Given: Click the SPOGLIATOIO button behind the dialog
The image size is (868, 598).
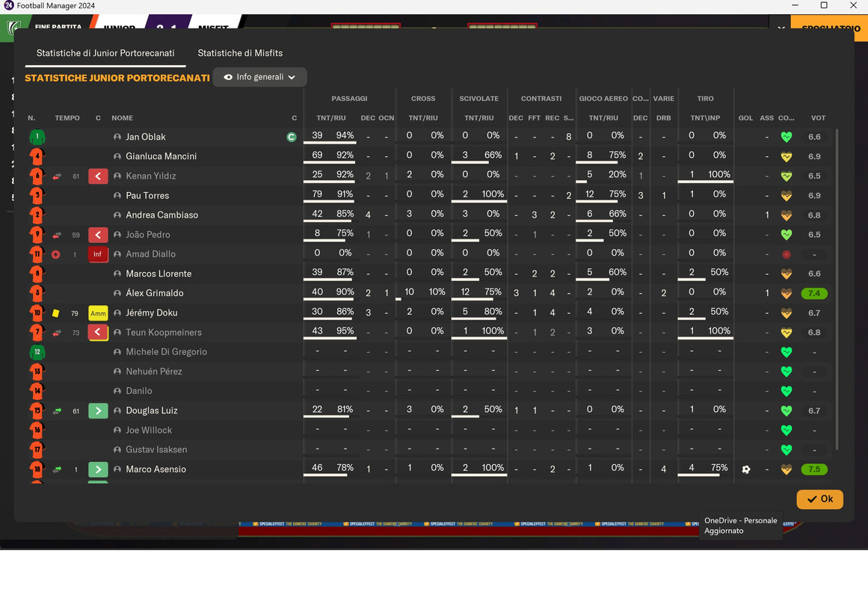Looking at the screenshot, I should coord(831,28).
